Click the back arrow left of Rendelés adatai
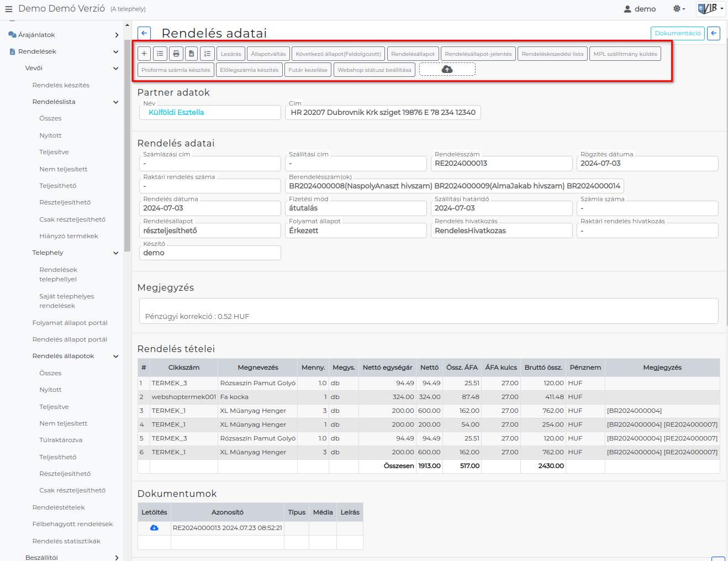 click(144, 33)
